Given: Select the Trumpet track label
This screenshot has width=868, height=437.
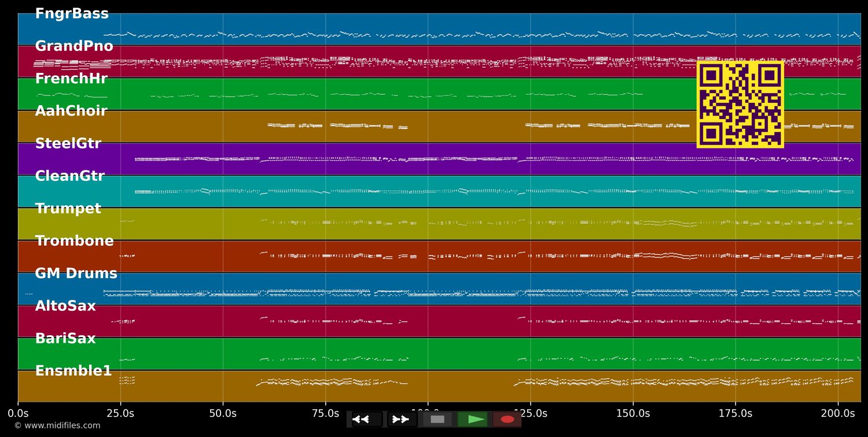Looking at the screenshot, I should pos(68,209).
